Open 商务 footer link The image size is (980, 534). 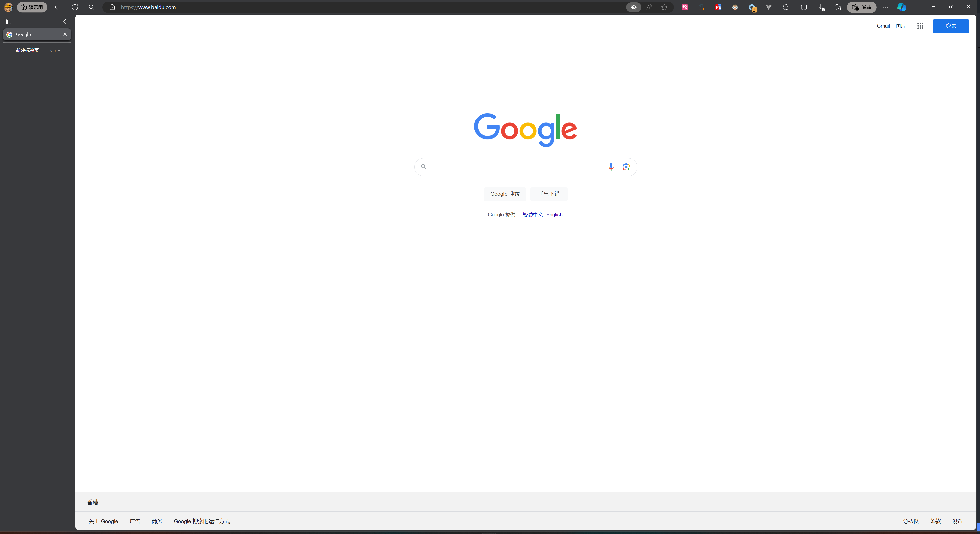[157, 521]
